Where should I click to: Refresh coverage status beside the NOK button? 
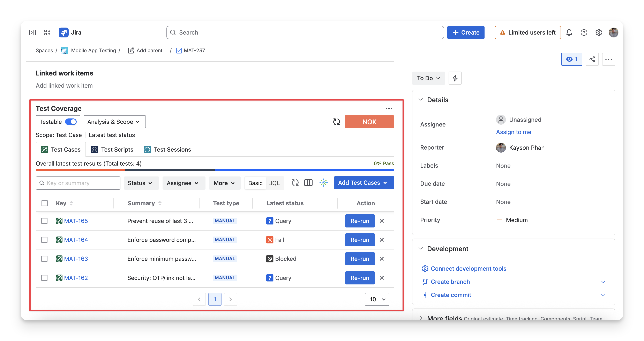click(x=337, y=122)
